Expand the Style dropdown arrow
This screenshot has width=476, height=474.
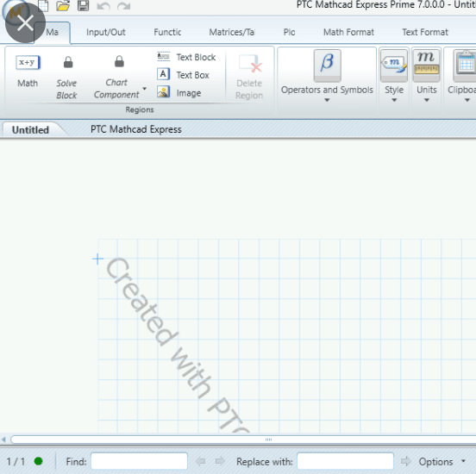[394, 100]
